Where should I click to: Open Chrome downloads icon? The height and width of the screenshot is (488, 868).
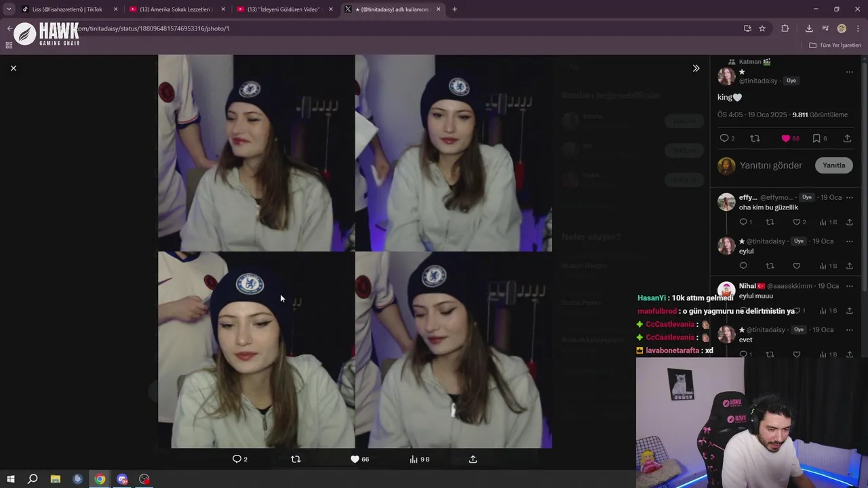pyautogui.click(x=809, y=28)
